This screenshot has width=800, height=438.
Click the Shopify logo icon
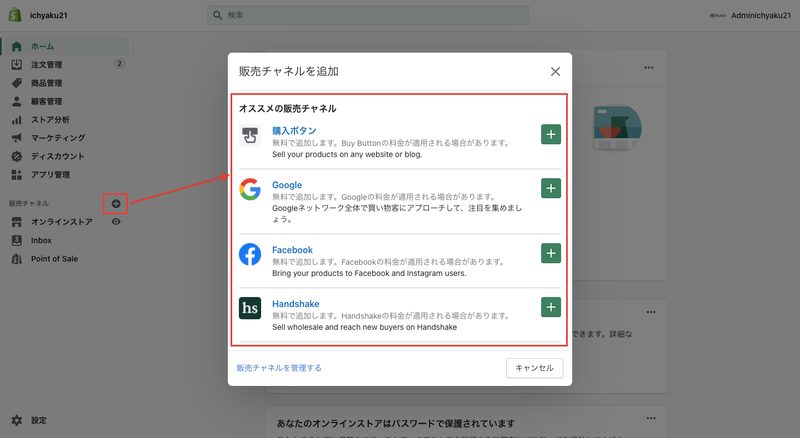(15, 15)
